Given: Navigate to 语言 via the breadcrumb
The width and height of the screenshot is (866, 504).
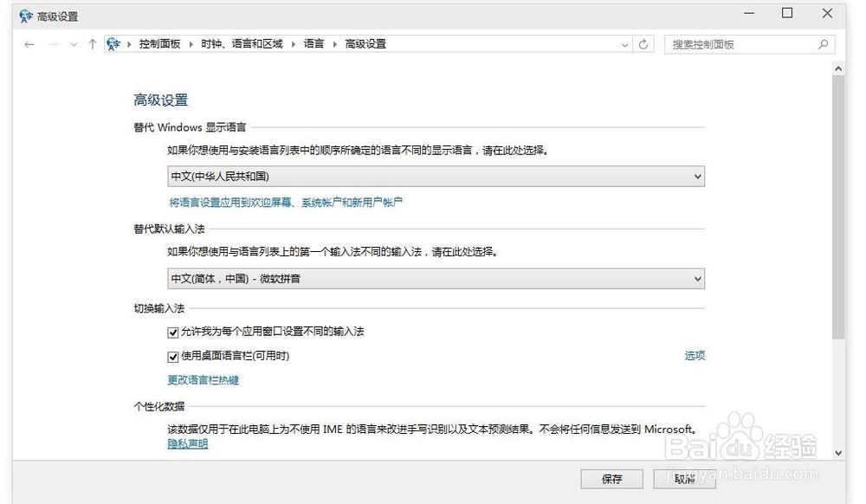Looking at the screenshot, I should [314, 44].
